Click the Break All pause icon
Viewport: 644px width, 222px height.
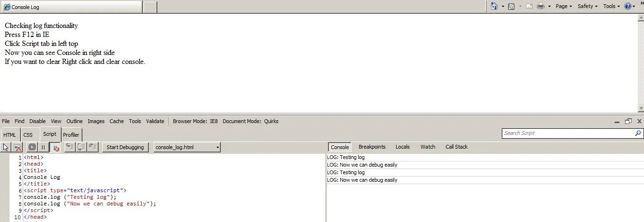pos(43,147)
